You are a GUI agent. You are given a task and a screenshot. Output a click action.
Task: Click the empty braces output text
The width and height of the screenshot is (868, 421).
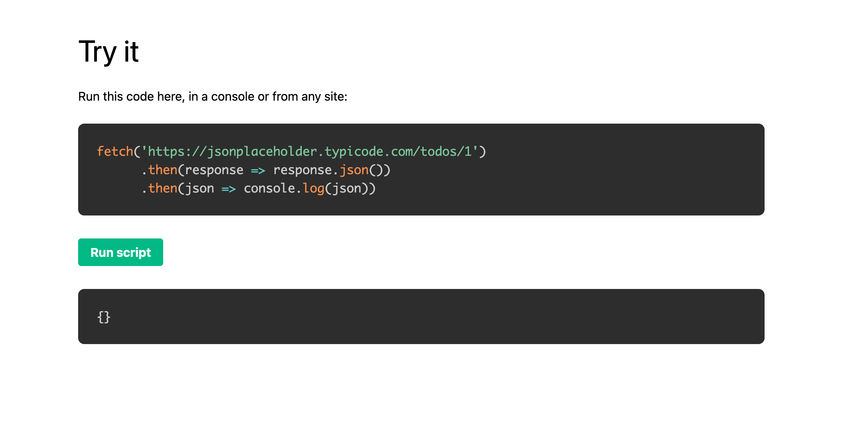coord(104,317)
